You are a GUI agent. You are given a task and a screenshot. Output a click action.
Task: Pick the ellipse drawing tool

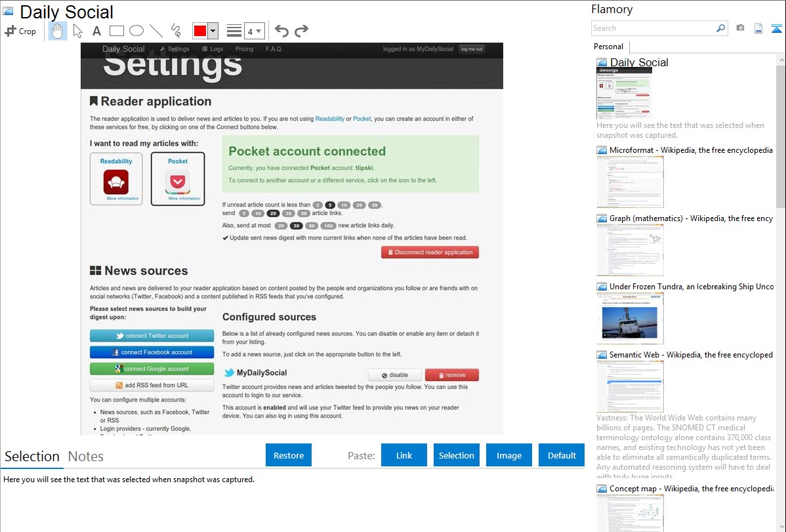tap(136, 31)
